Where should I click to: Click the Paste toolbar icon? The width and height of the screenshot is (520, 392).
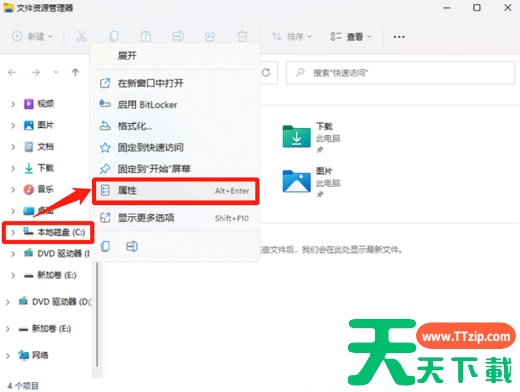(x=146, y=36)
